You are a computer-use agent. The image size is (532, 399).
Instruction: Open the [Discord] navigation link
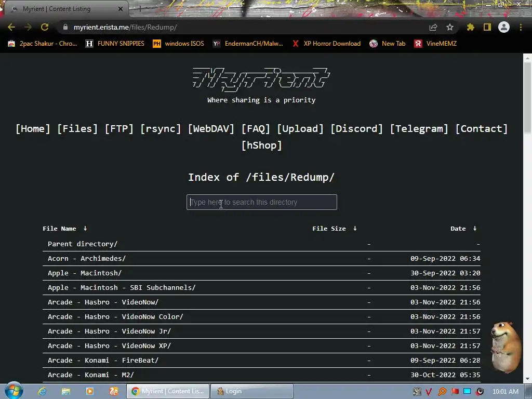(x=356, y=129)
